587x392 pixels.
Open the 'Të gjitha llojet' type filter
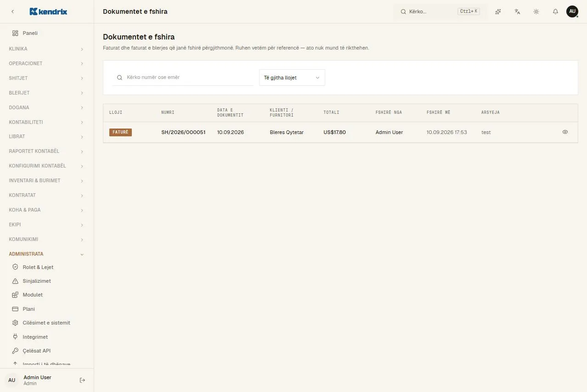click(x=292, y=78)
